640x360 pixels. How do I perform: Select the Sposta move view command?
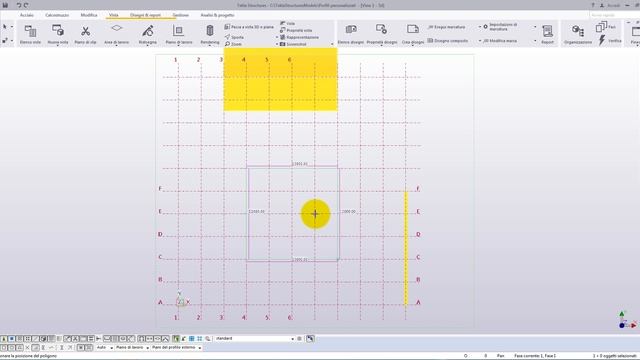pos(234,37)
